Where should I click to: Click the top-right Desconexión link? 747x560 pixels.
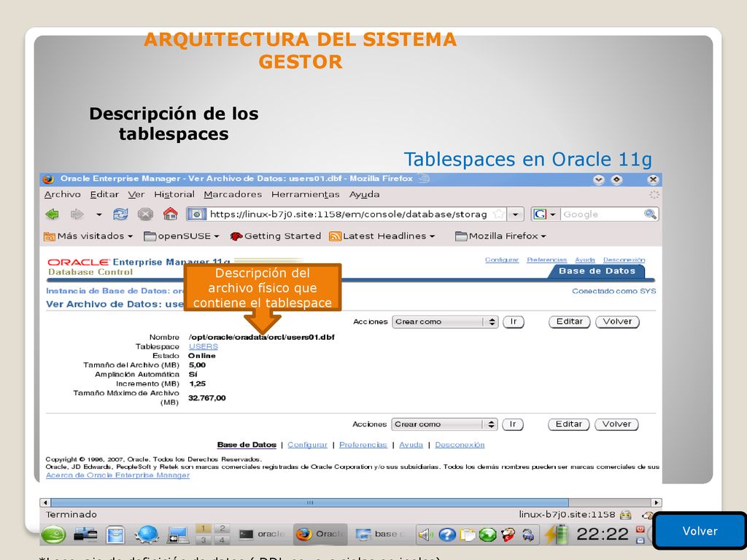(624, 260)
